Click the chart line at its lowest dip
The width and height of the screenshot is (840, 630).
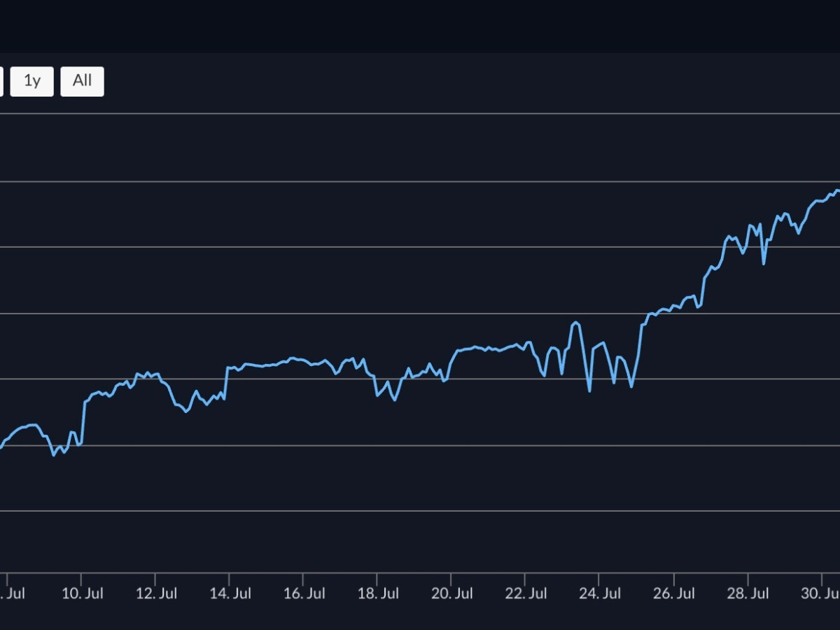(53, 455)
